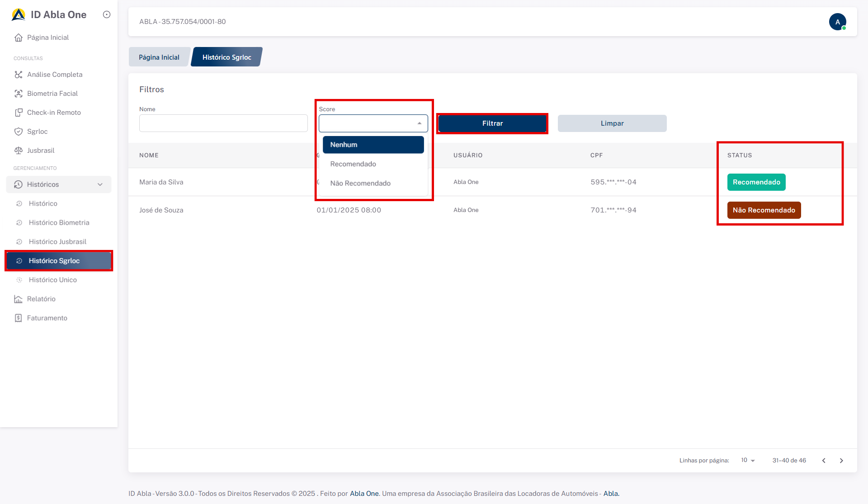868x504 pixels.
Task: Collapse the Históricos sidebar group
Action: coord(100,184)
